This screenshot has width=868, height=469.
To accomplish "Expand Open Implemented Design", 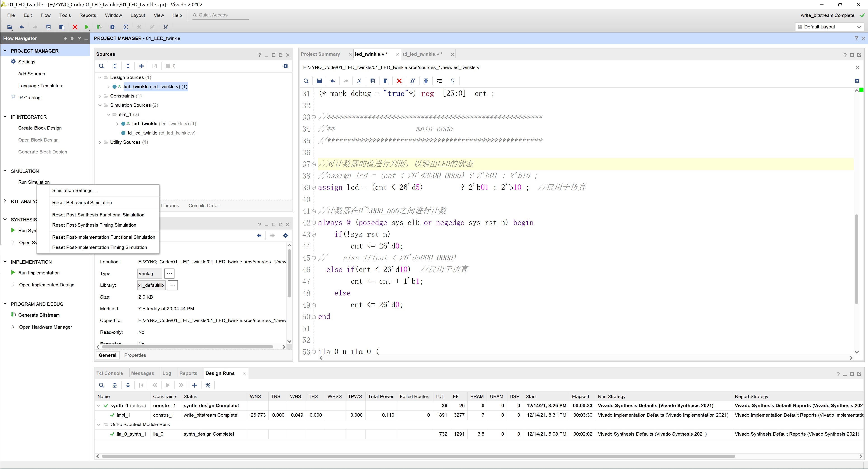I will (x=13, y=285).
